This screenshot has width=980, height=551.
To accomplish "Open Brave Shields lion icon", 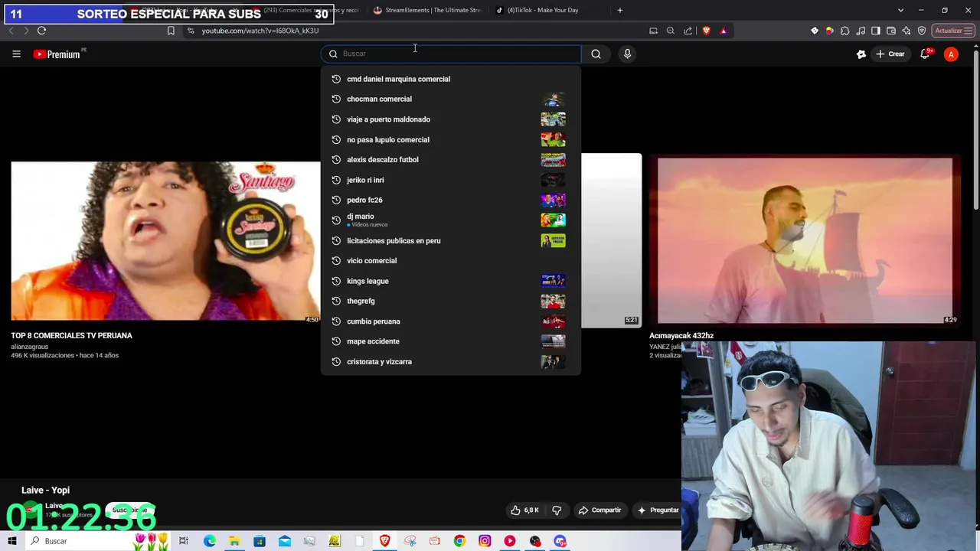I will click(706, 31).
